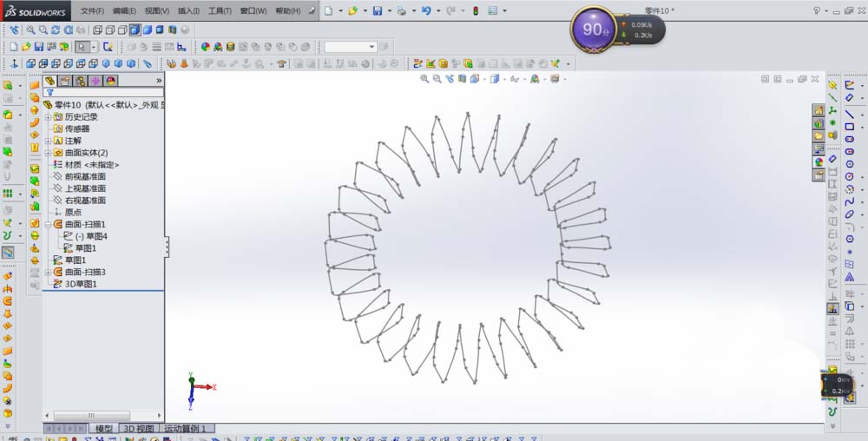
Task: Select the Line sketch tool
Action: point(849,114)
